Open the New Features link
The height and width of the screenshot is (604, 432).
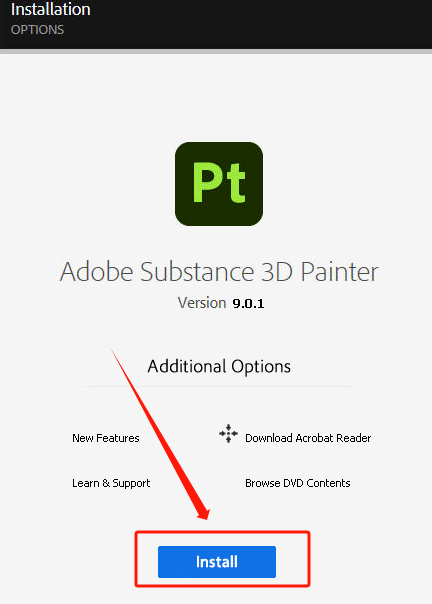pyautogui.click(x=106, y=438)
